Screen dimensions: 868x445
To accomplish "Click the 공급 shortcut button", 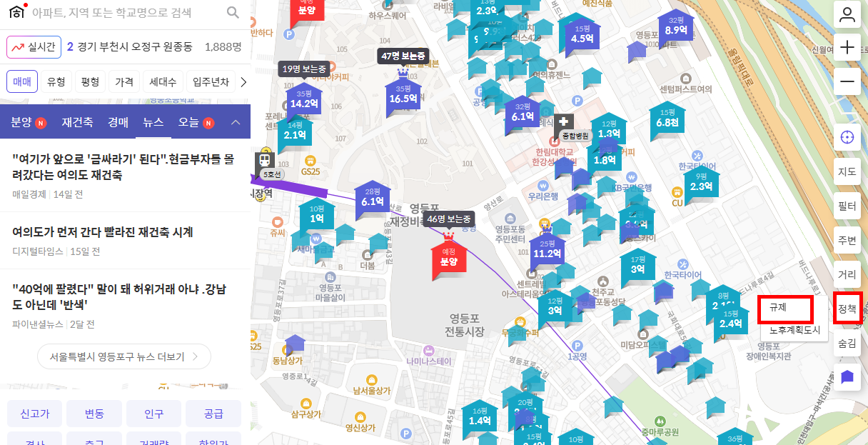I will pos(213,414).
